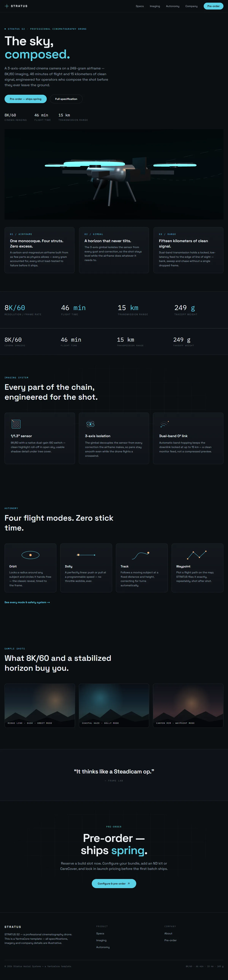Screen dimensions: 228x980
Task: Open Company in top navigation
Action: 191,6
